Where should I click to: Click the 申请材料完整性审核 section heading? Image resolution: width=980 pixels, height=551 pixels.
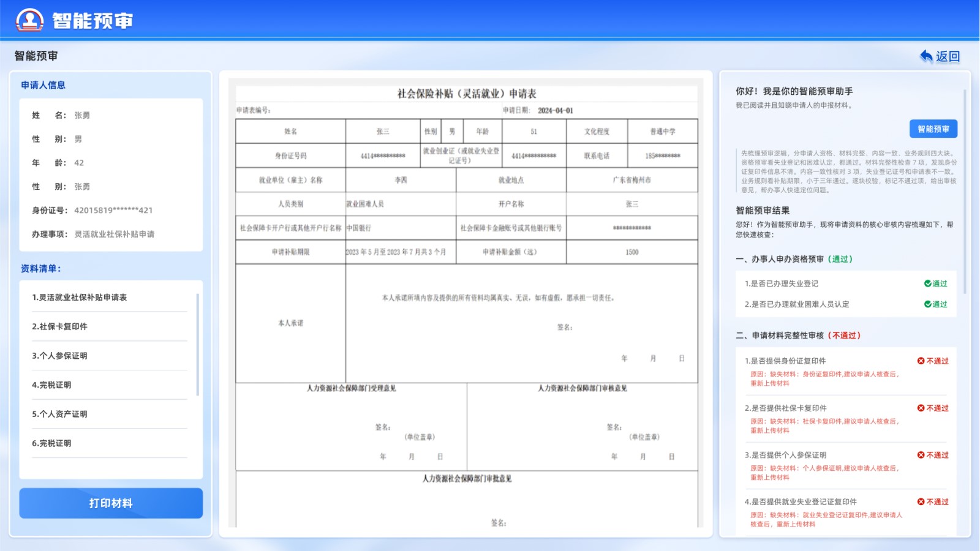click(789, 335)
